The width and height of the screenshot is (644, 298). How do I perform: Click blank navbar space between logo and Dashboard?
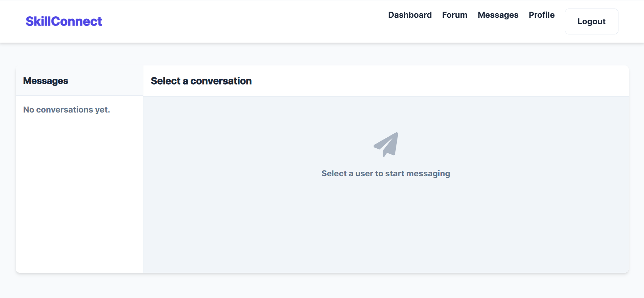[x=238, y=21]
